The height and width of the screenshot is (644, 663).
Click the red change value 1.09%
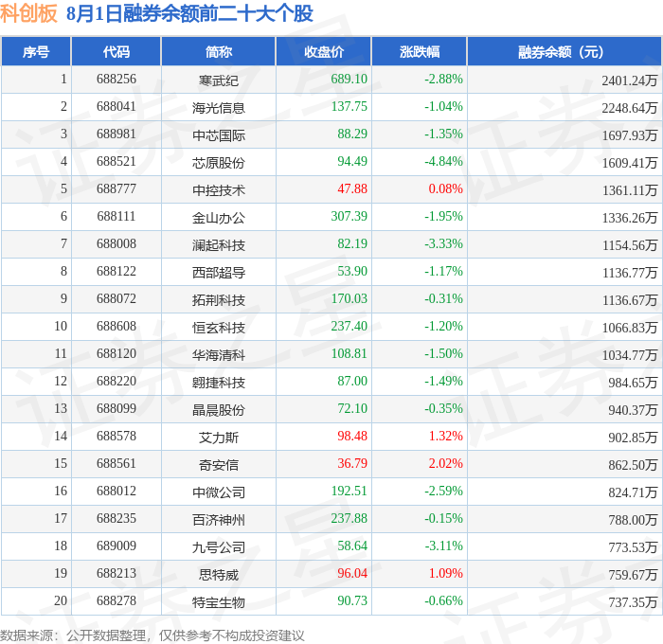click(x=446, y=574)
